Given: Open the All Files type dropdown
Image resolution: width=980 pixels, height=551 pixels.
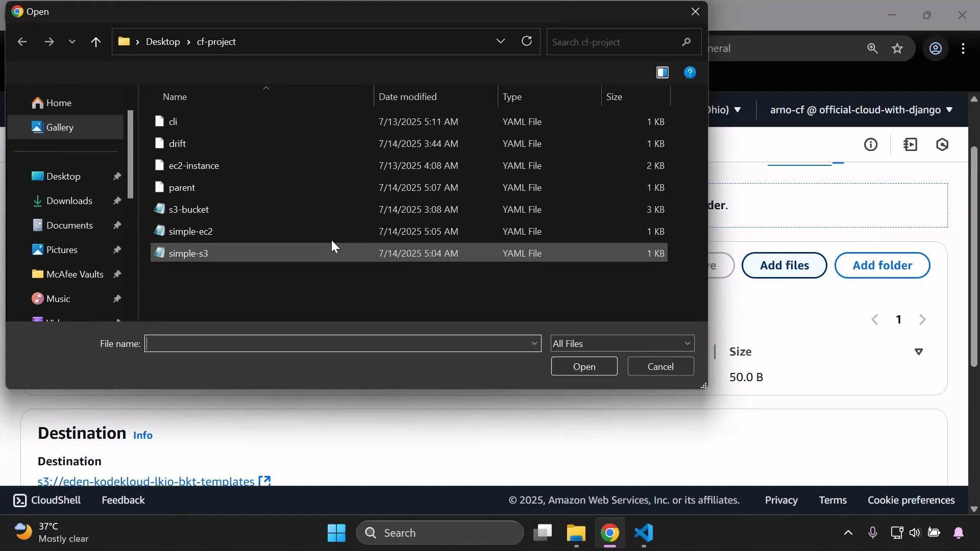Looking at the screenshot, I should point(622,344).
